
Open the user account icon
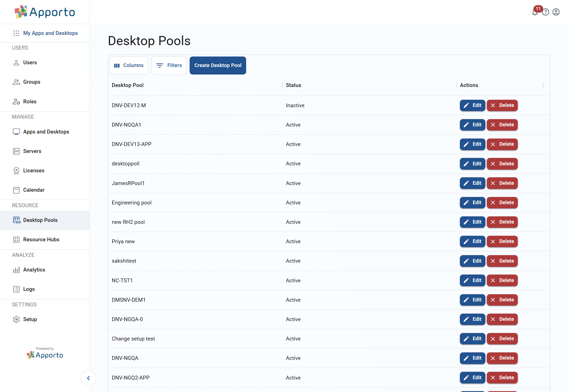tap(556, 12)
